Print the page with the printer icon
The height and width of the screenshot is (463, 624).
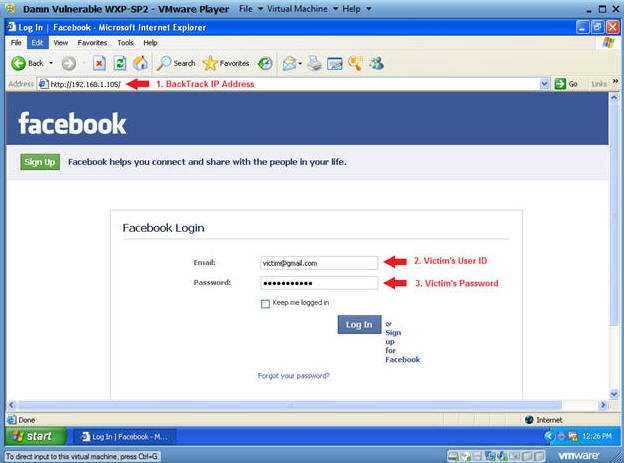[314, 63]
